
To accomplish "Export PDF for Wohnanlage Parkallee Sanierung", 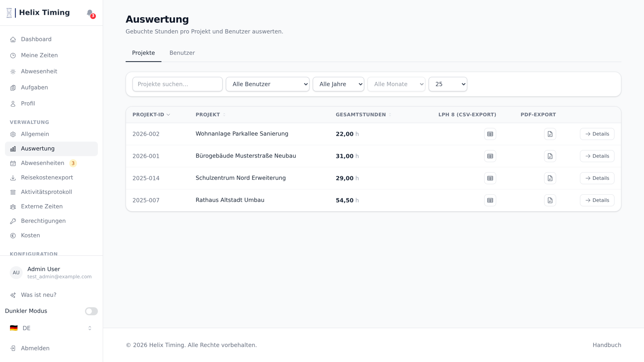I will (550, 134).
